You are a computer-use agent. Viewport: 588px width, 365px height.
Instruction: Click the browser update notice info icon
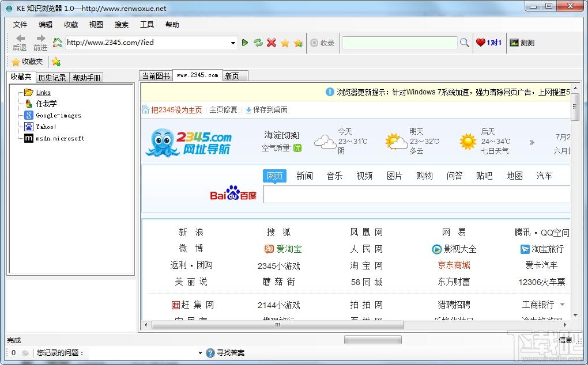coord(330,92)
